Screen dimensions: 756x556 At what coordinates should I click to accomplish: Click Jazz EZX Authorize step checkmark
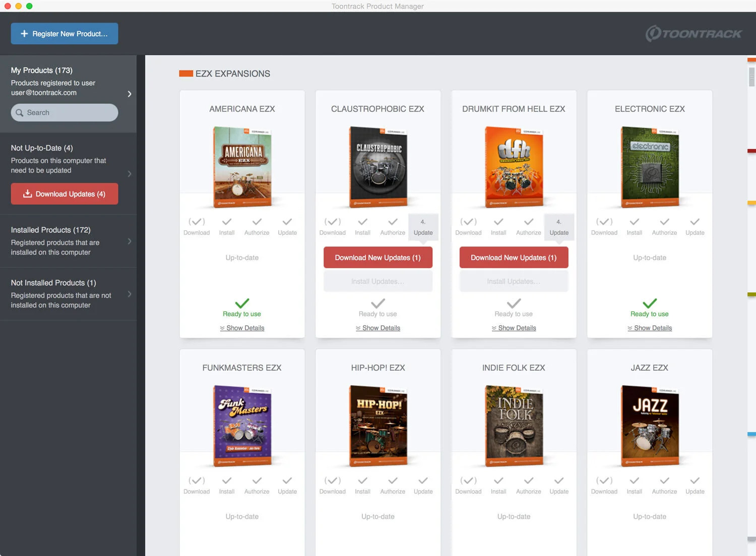coord(665,481)
